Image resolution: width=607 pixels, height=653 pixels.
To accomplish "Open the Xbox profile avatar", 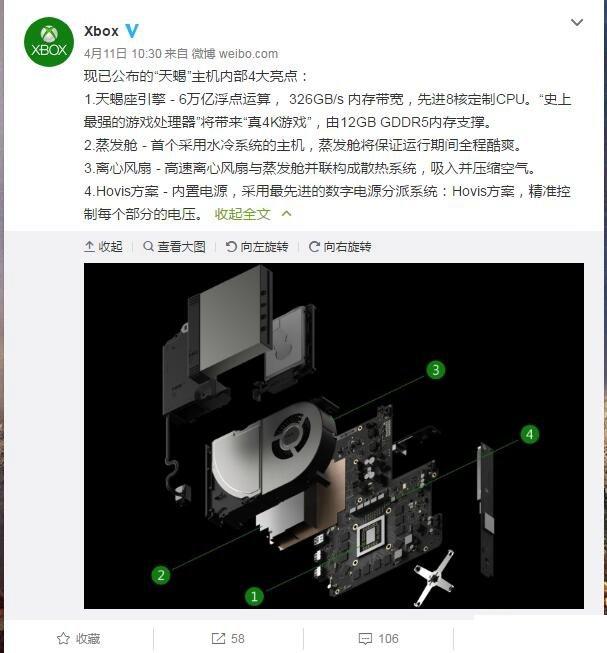I will [x=49, y=42].
